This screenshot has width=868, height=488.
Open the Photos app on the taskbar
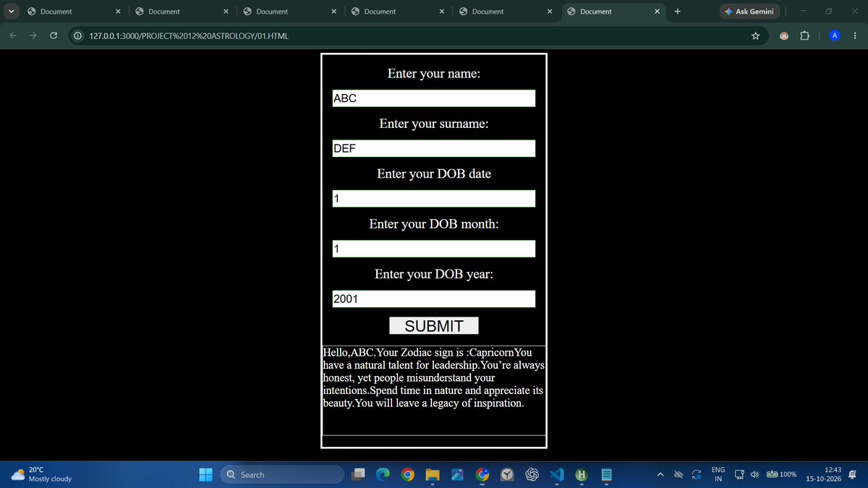point(458,474)
